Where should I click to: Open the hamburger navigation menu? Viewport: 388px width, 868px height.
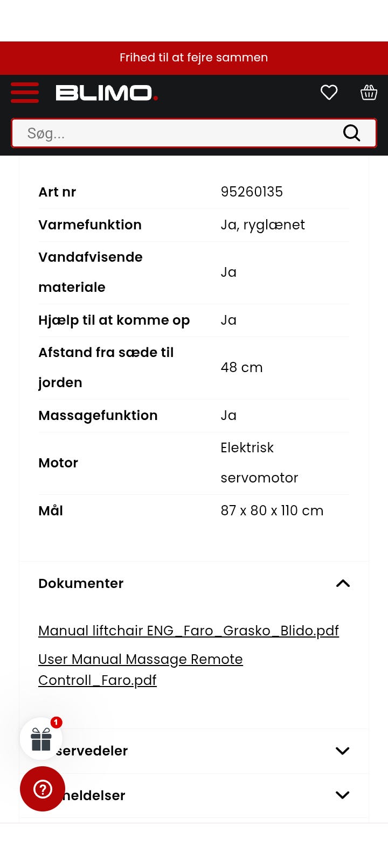click(x=25, y=93)
